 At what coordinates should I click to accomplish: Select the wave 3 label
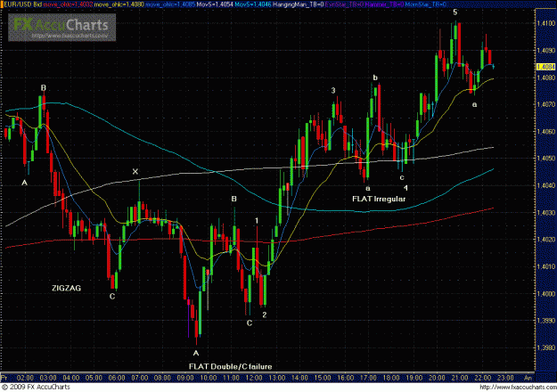(333, 91)
